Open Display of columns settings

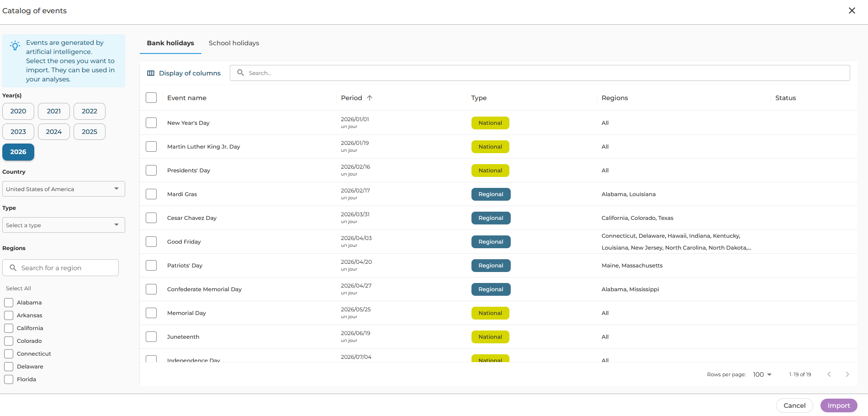coord(184,73)
